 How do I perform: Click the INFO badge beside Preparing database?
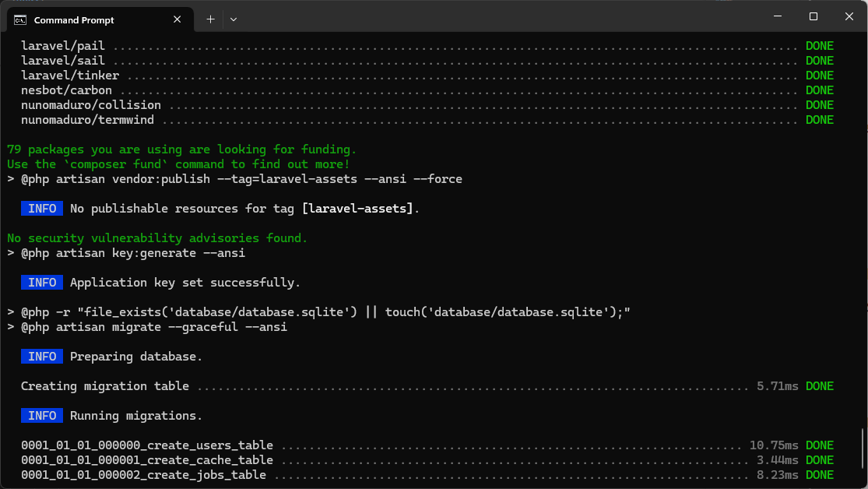point(42,357)
